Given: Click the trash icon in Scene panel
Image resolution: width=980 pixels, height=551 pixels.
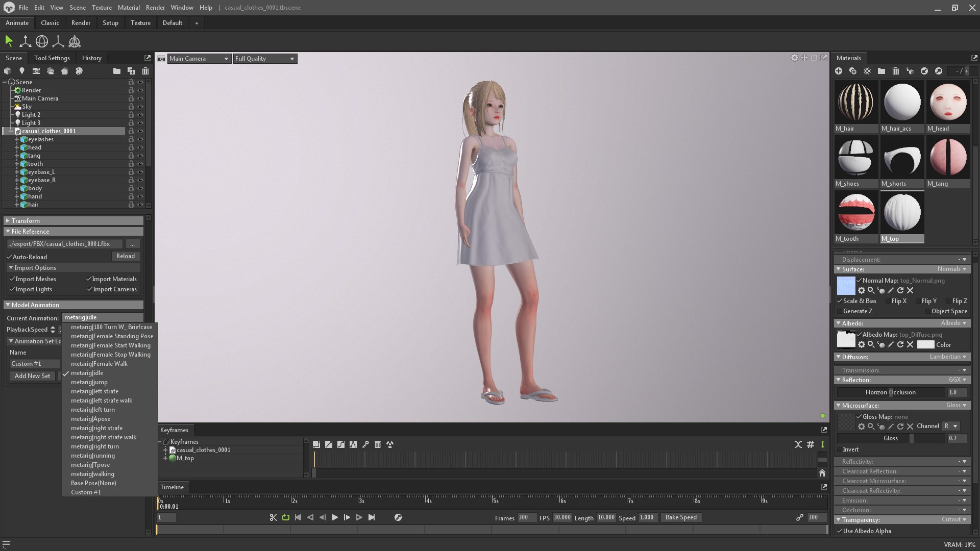Looking at the screenshot, I should pyautogui.click(x=145, y=71).
